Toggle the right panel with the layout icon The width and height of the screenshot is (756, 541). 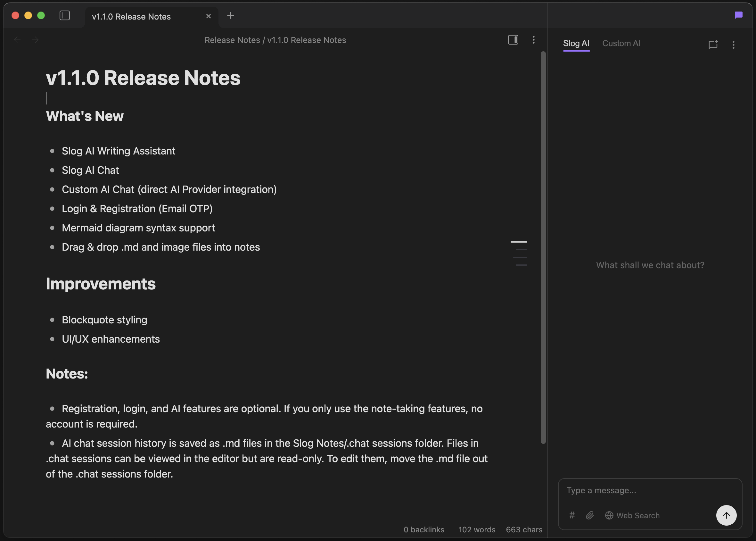(x=513, y=40)
